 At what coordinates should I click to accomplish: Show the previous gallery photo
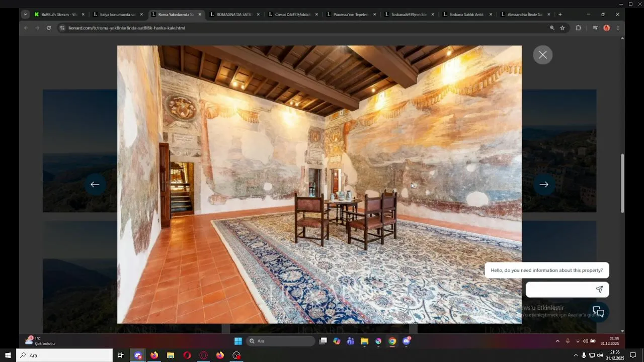95,185
